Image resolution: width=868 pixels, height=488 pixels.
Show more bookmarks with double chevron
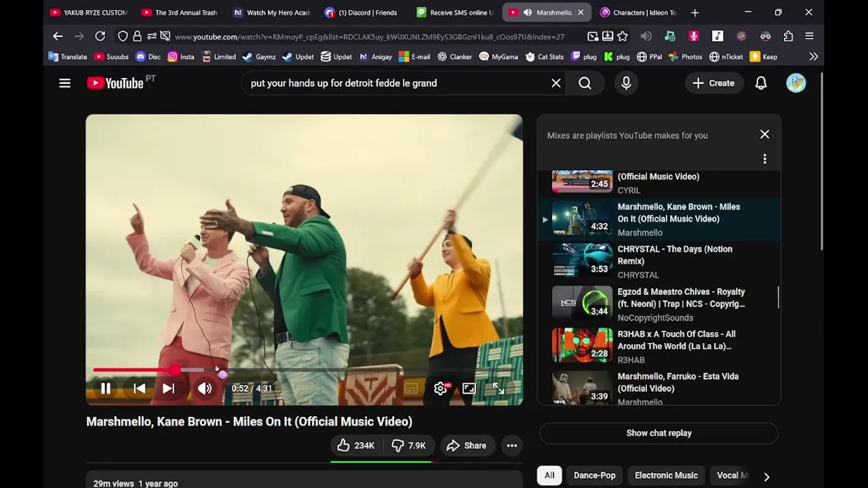pyautogui.click(x=813, y=57)
